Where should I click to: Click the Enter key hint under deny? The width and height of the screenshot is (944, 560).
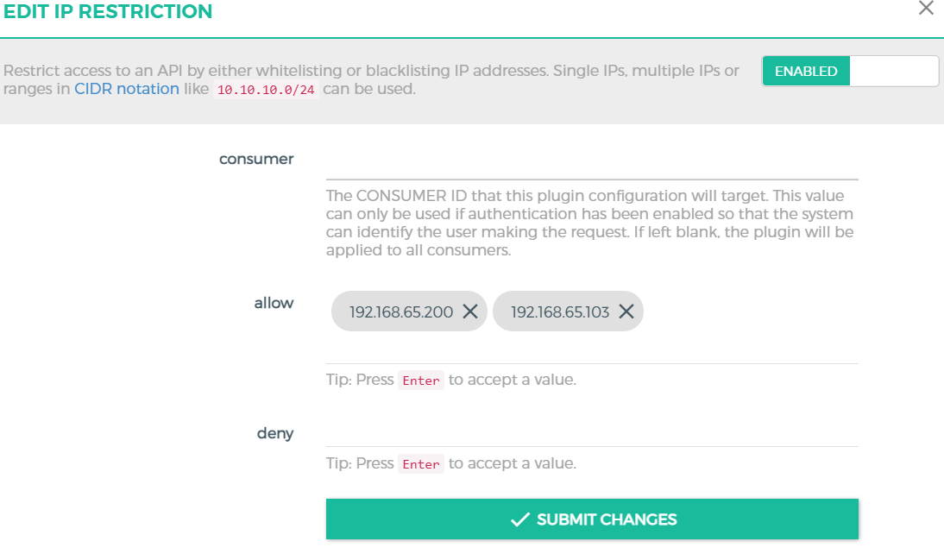(421, 464)
